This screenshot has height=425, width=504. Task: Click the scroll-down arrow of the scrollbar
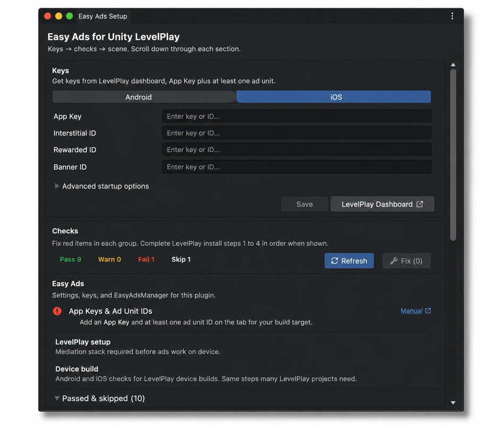tap(453, 403)
